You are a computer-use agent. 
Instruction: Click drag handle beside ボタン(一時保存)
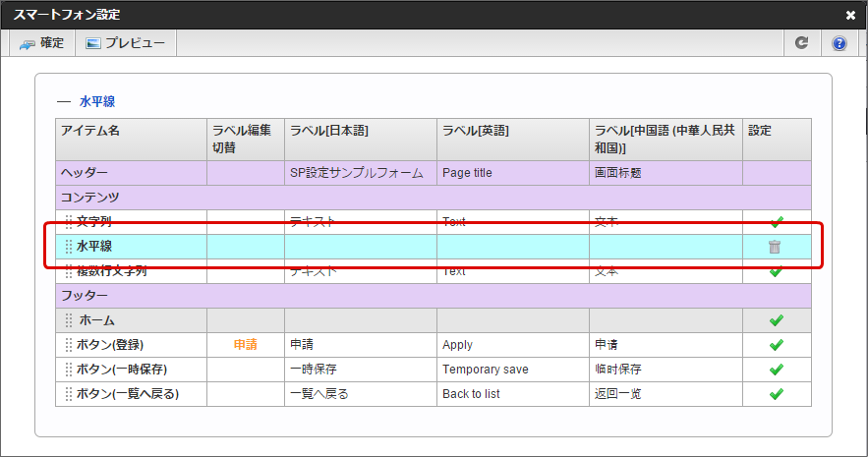tap(69, 370)
